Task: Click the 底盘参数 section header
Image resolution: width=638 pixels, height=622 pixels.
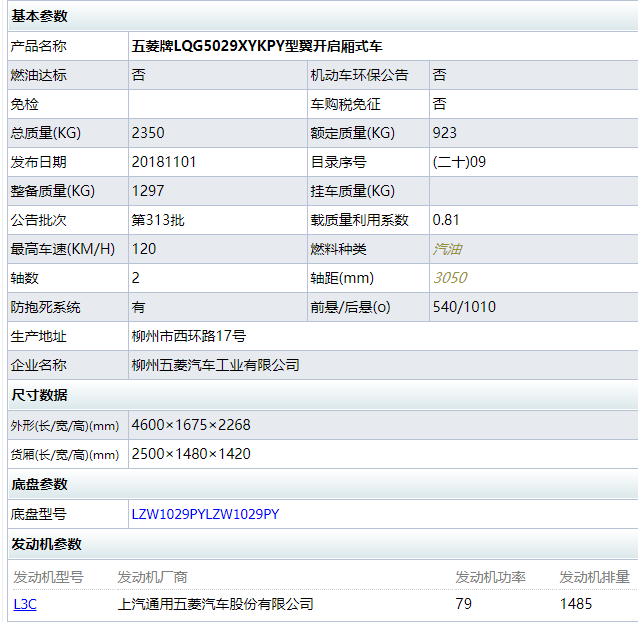Action: pyautogui.click(x=39, y=484)
